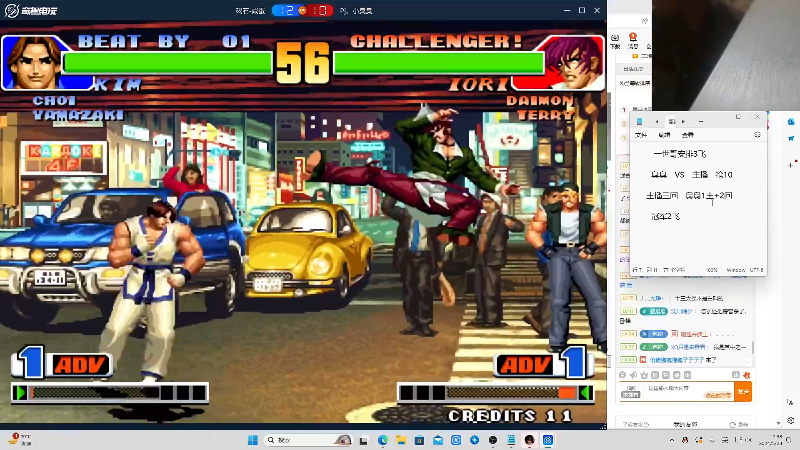Click the notification bell with the red badge

pos(633,39)
